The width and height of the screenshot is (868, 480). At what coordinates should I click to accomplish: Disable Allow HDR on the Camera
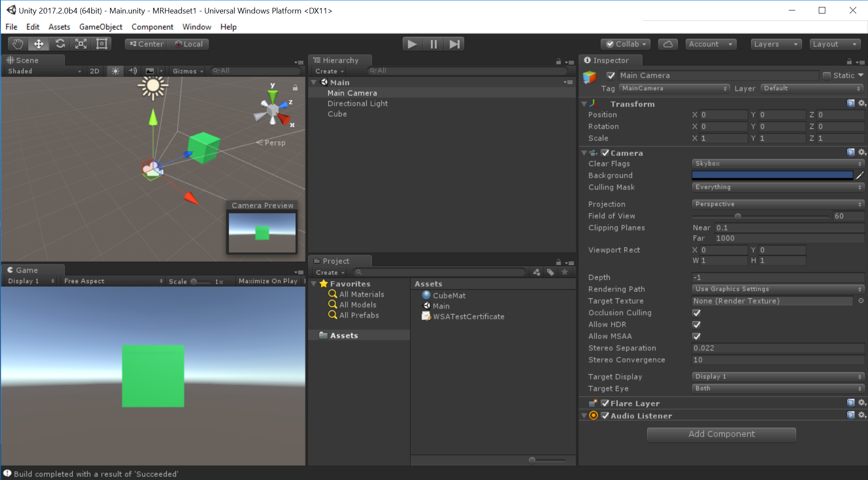[x=696, y=324]
